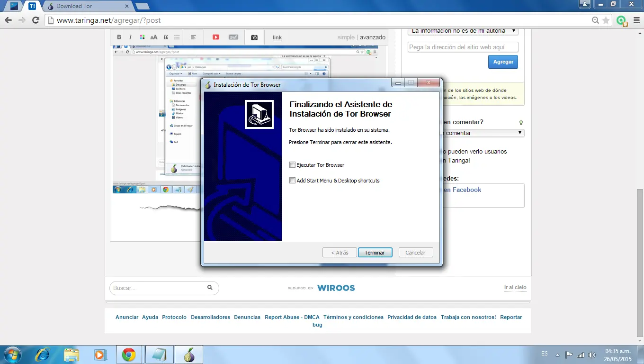Show hidden system tray icons
Viewport: 644px width, 364px height.
pyautogui.click(x=557, y=355)
